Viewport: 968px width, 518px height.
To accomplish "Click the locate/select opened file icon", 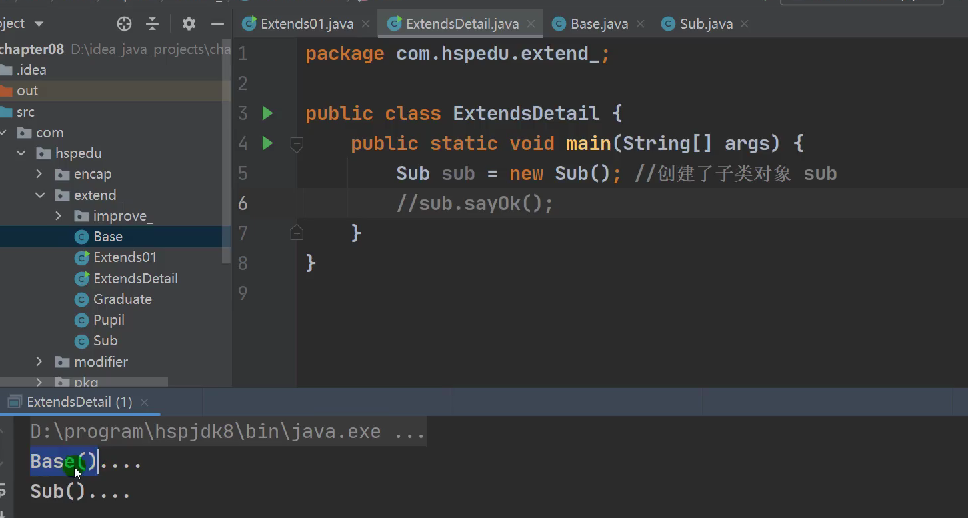I will [124, 24].
